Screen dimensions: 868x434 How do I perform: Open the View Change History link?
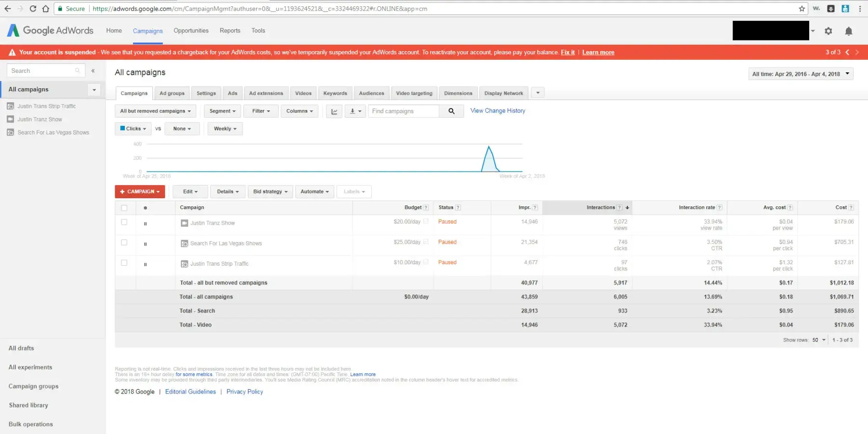tap(498, 111)
